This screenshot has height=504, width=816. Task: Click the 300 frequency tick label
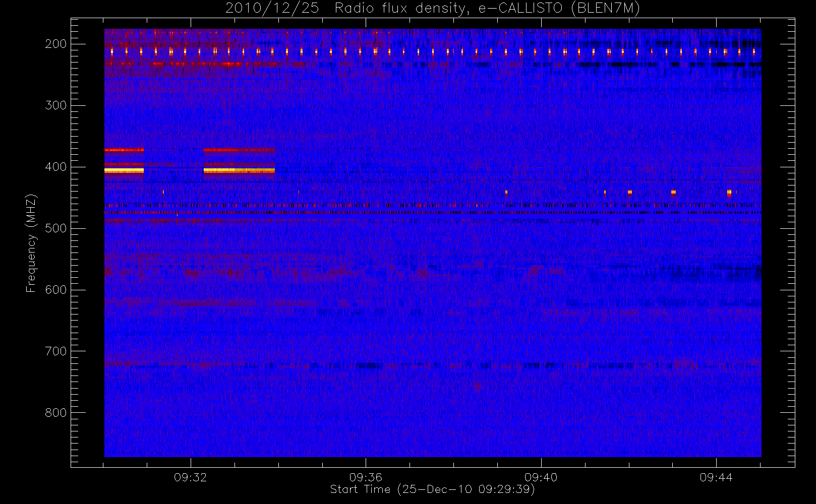(56, 105)
